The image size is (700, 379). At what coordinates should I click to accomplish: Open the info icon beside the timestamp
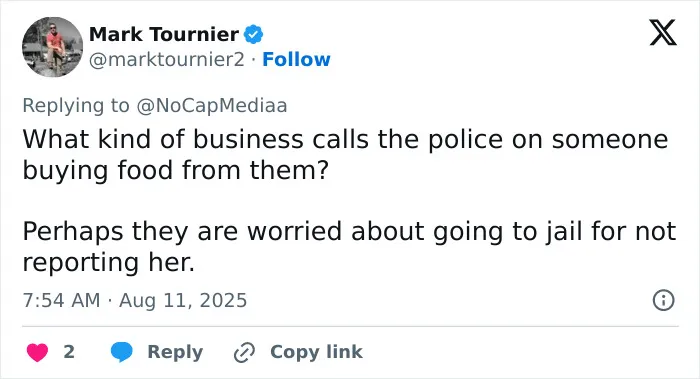coord(663,300)
